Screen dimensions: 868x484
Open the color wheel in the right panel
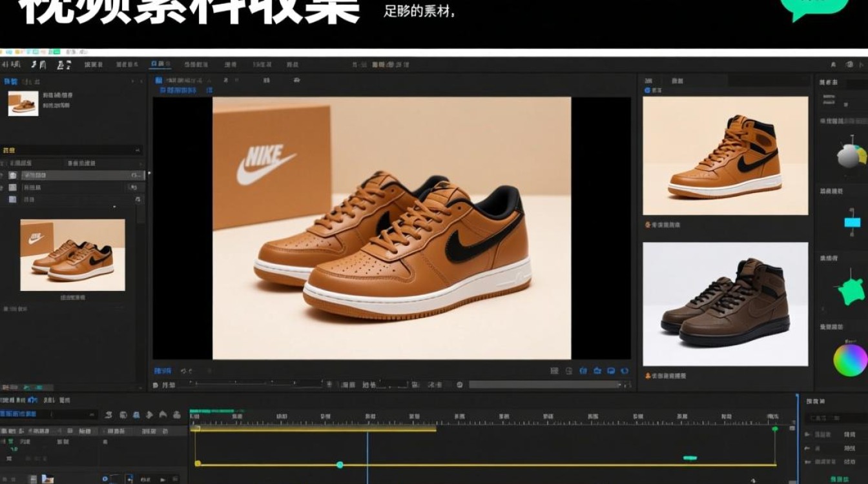tap(850, 360)
